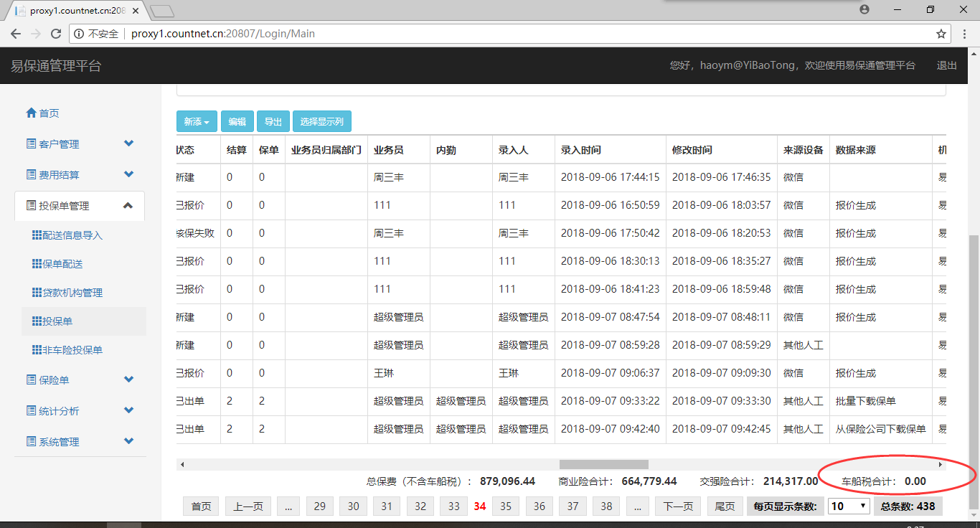Image resolution: width=980 pixels, height=528 pixels.
Task: Reload the page using the refresh icon
Action: click(56, 34)
